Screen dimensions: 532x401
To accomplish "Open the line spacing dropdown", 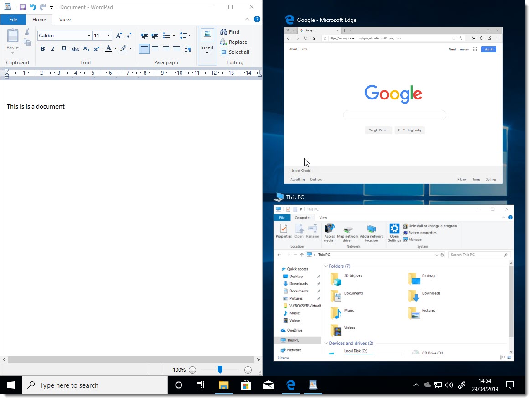I will [x=184, y=35].
